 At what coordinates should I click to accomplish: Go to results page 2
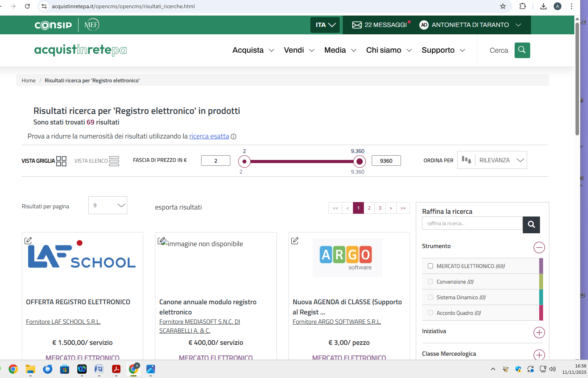click(x=369, y=208)
